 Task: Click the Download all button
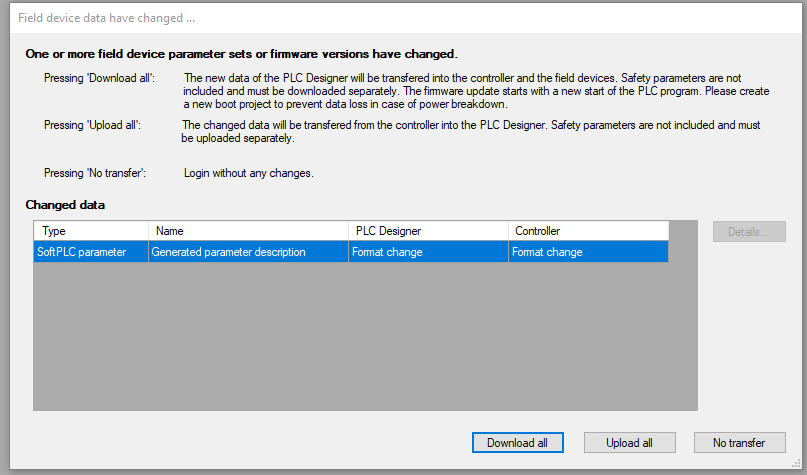[517, 442]
